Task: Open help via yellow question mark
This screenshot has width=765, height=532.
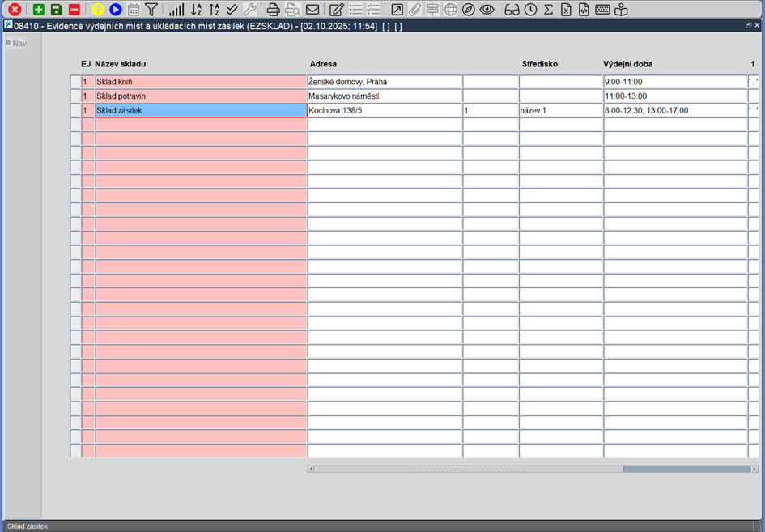Action: 98,9
